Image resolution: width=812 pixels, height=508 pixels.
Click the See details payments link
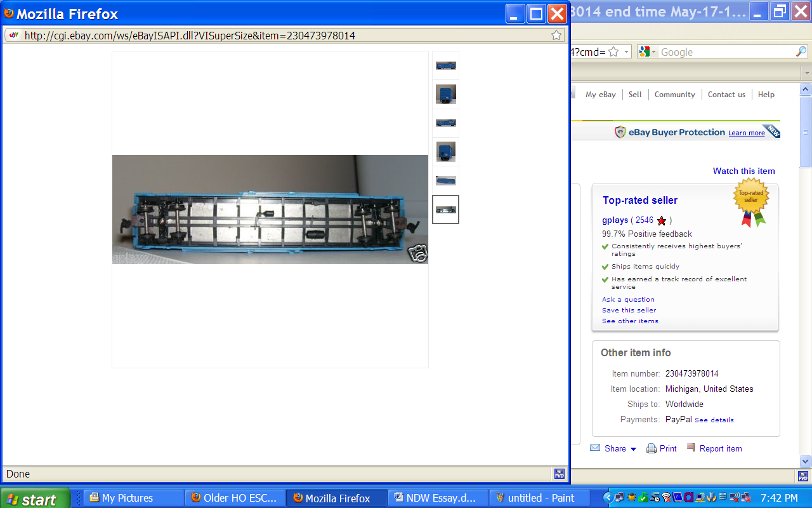click(714, 420)
